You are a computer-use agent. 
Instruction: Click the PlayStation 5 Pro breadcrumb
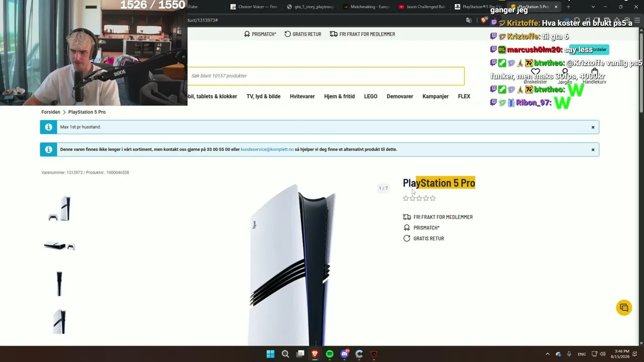tap(87, 112)
